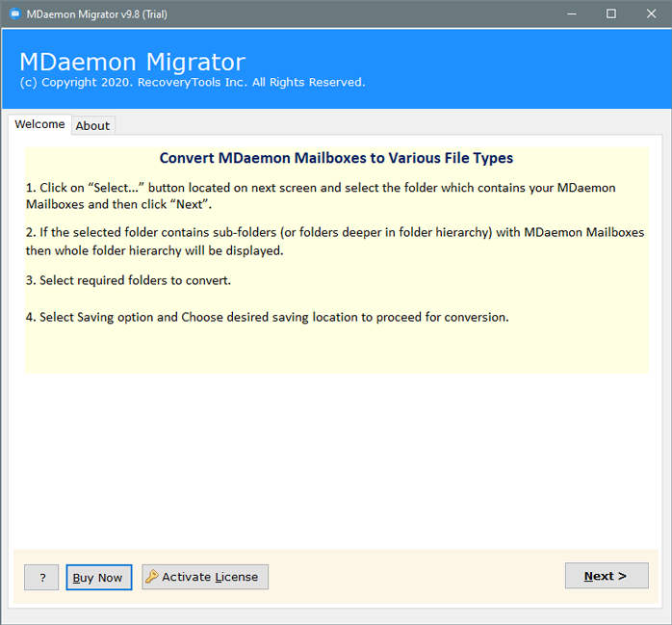
Task: Click the heading 'Convert MDaemon Mailboxes to Various File Types'
Action: tap(336, 158)
